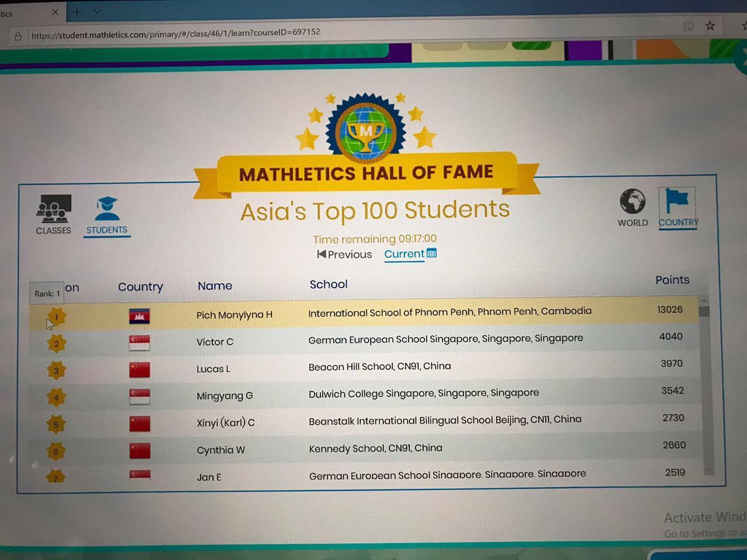Click the Time remaining 09:17:00 text
The width and height of the screenshot is (747, 560).
(x=375, y=239)
